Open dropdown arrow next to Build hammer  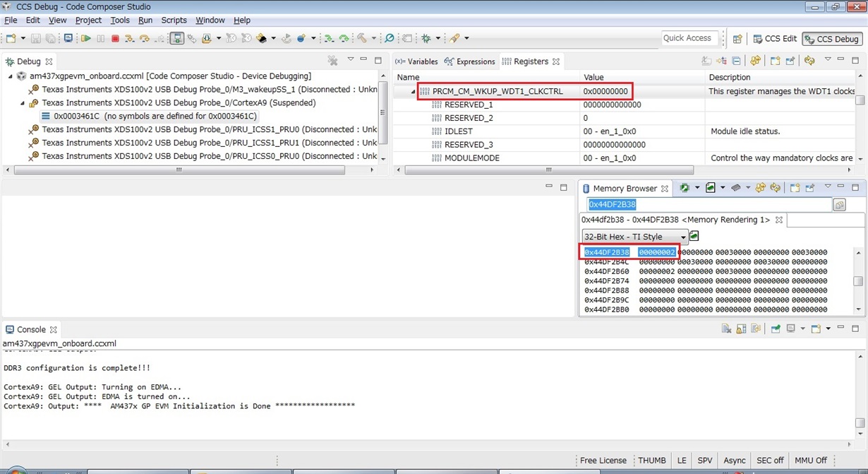tap(374, 38)
